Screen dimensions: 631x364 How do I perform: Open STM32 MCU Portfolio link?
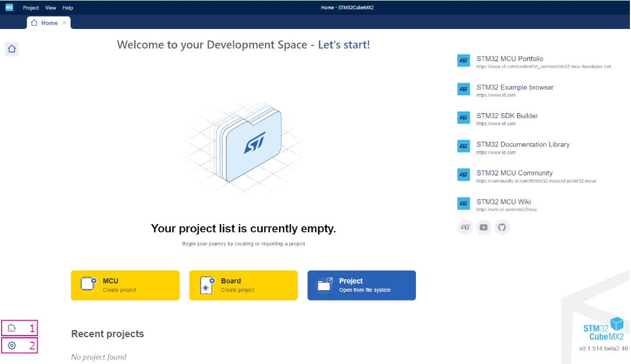[510, 58]
